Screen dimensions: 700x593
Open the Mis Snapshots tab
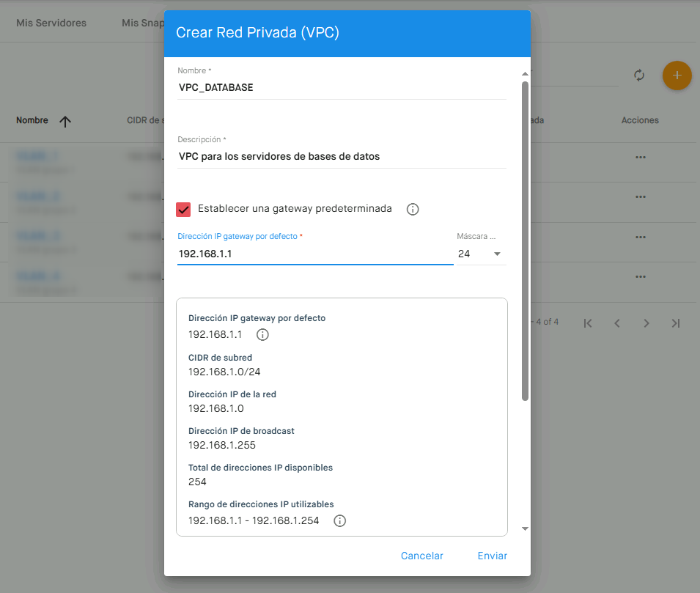coord(142,23)
